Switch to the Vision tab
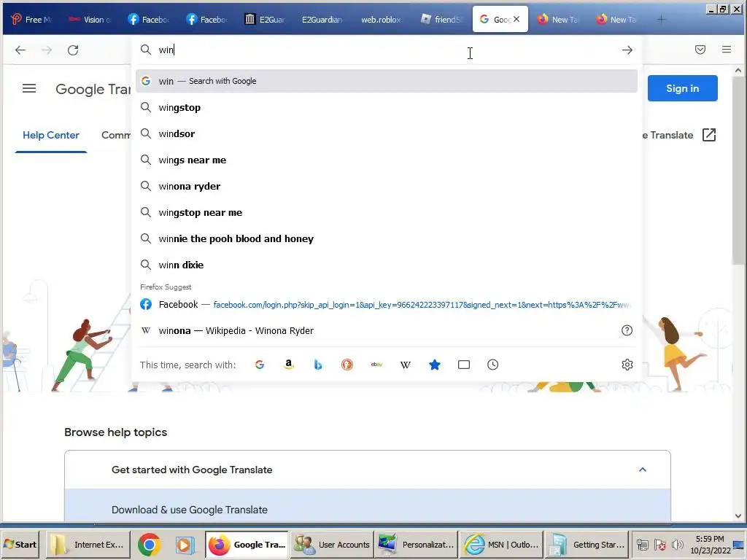747x560 pixels. click(90, 20)
